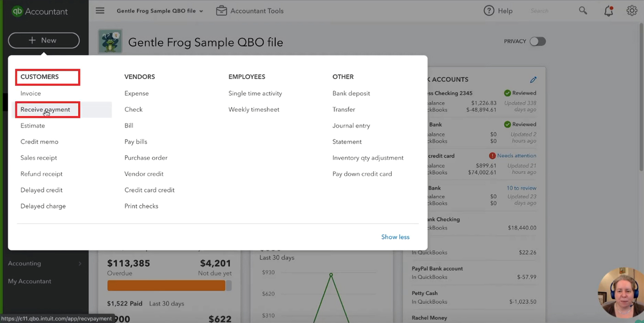This screenshot has width=644, height=323.
Task: Select Journal entry
Action: coord(351,126)
